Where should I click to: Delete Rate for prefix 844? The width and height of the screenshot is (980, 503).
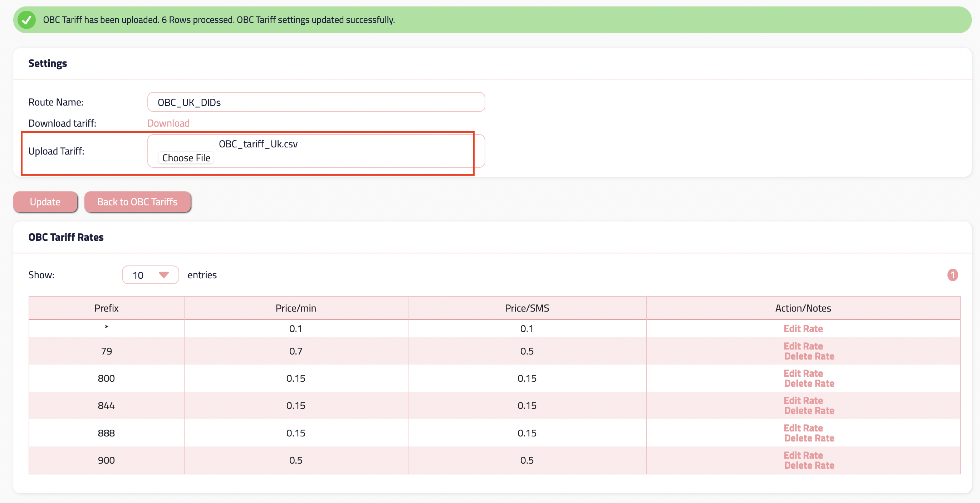pyautogui.click(x=809, y=411)
